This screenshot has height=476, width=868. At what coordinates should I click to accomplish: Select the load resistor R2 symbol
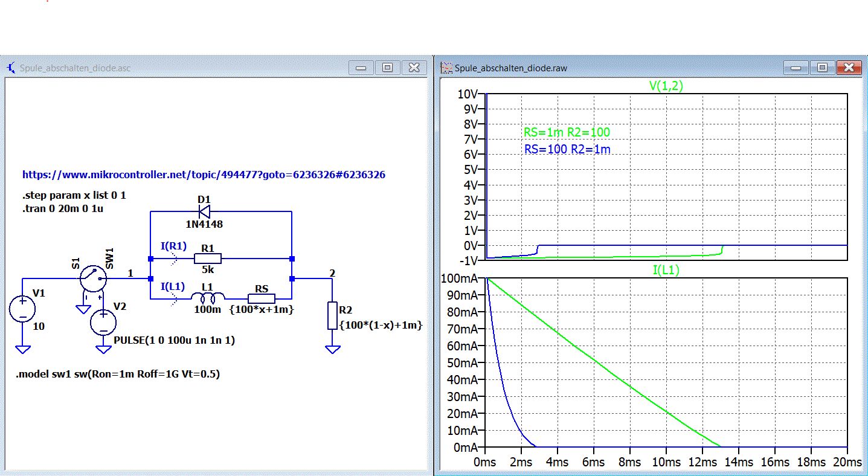tap(332, 316)
